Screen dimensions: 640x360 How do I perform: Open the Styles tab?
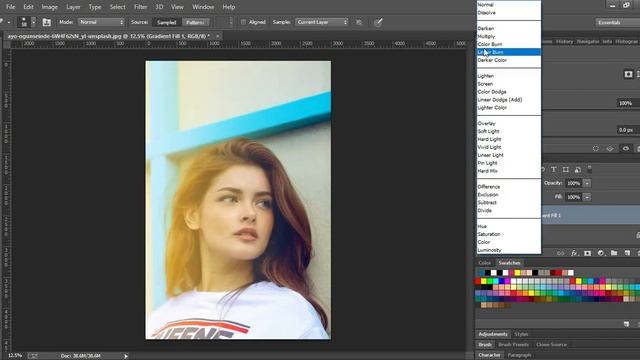coord(521,334)
